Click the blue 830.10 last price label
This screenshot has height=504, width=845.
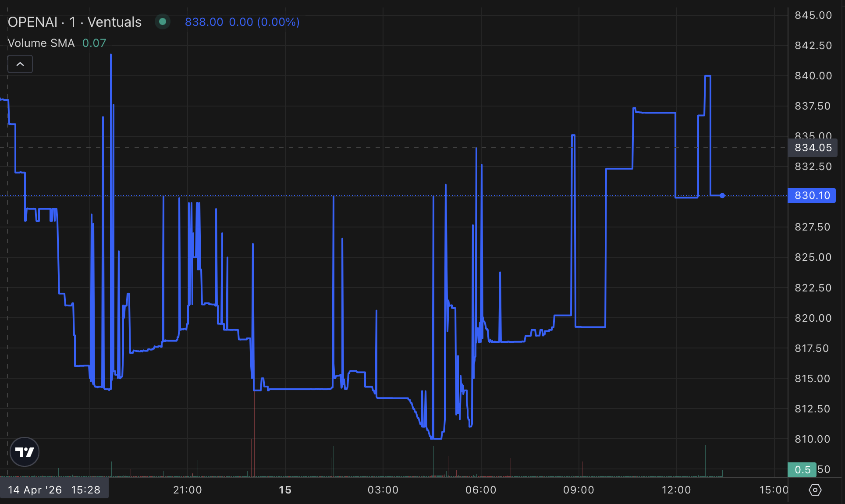pyautogui.click(x=812, y=195)
